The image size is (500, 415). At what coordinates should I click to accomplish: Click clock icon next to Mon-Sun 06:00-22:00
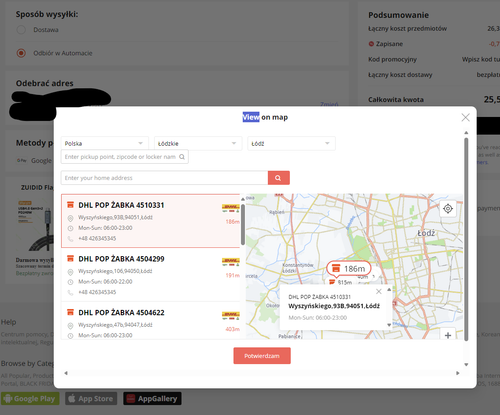pos(70,282)
